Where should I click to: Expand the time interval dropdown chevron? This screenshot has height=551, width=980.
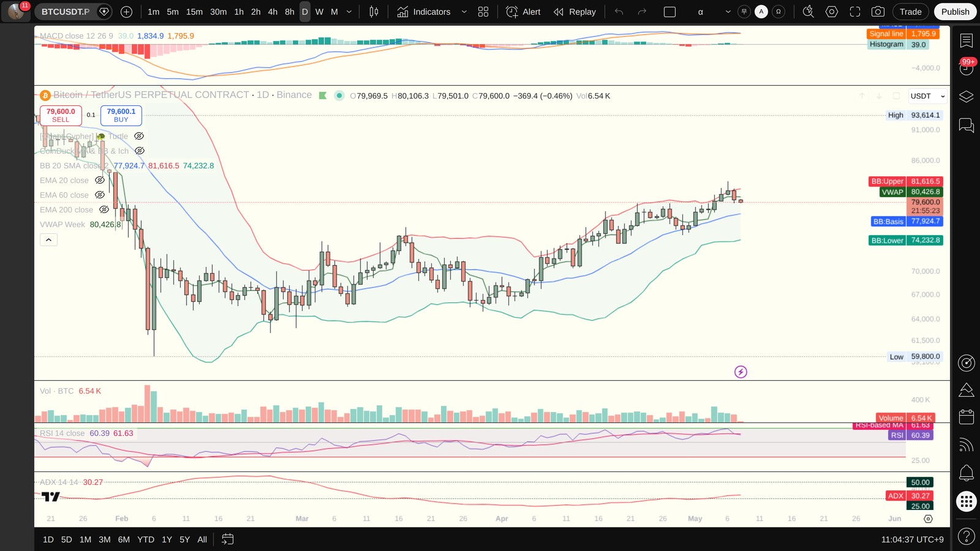coord(349,12)
